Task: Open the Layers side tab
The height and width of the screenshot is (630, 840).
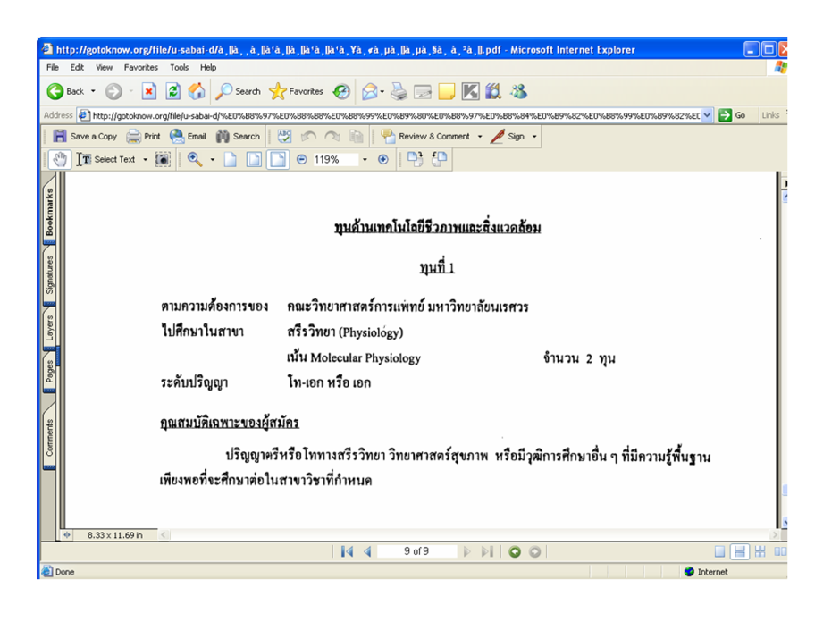Action: pos(49,328)
